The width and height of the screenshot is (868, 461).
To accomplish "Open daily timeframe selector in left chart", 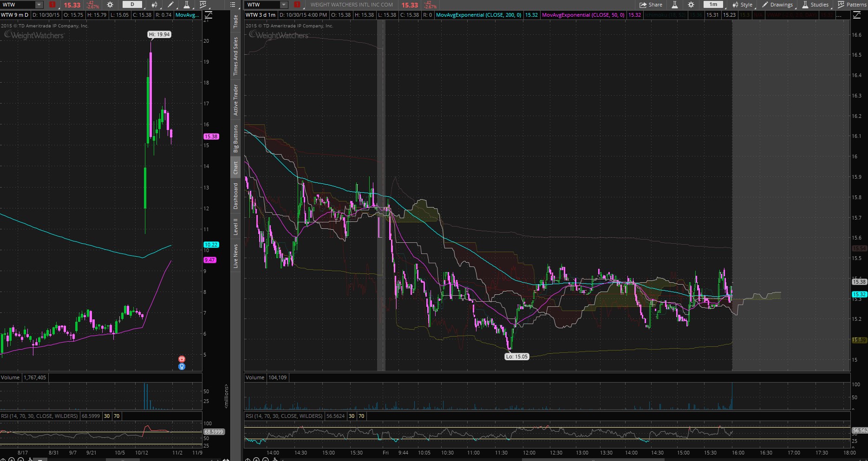I will [132, 5].
